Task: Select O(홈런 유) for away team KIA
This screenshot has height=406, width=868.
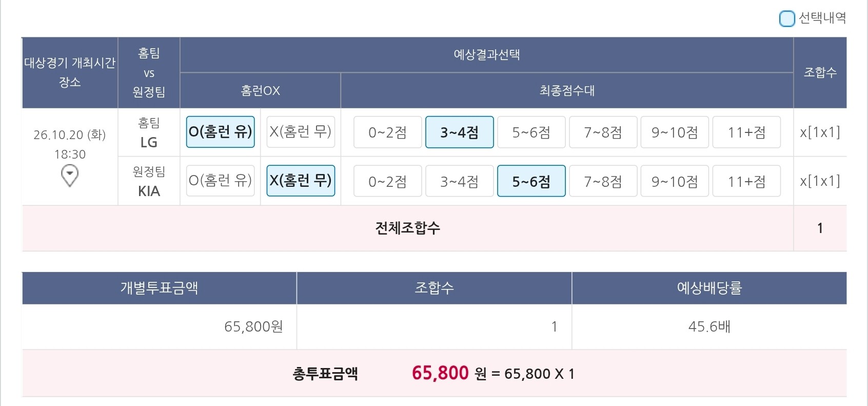Action: click(221, 181)
